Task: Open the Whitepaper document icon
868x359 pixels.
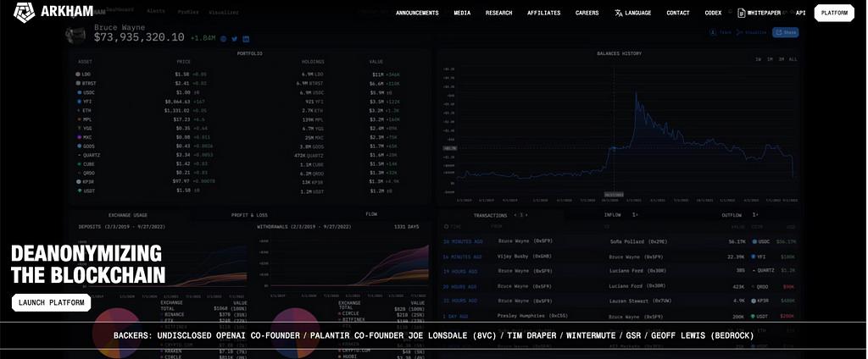Action: pyautogui.click(x=741, y=13)
